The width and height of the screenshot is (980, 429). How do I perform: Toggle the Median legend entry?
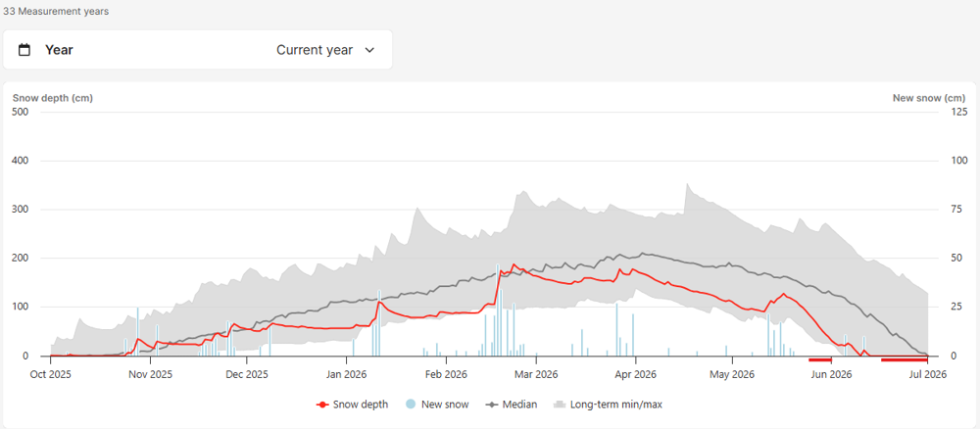point(512,405)
